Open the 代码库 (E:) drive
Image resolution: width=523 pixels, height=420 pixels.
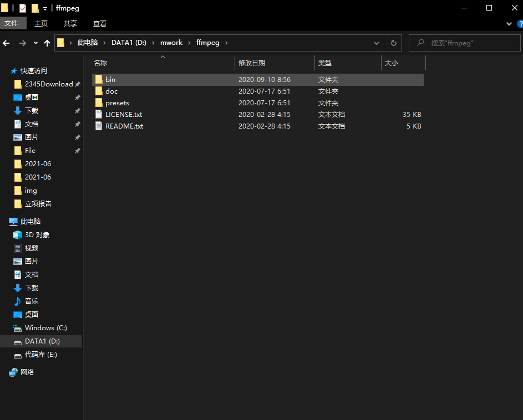(40, 355)
